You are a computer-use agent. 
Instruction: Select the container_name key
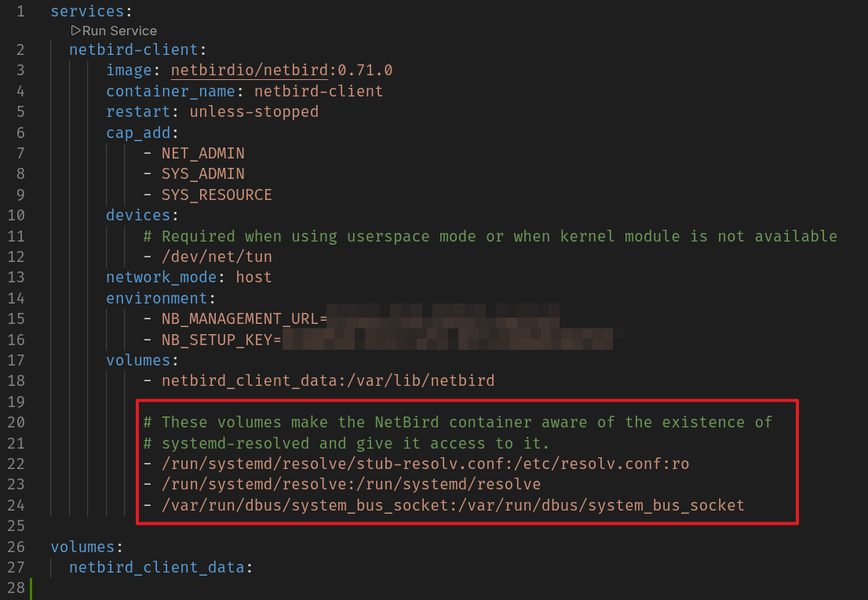click(x=170, y=91)
